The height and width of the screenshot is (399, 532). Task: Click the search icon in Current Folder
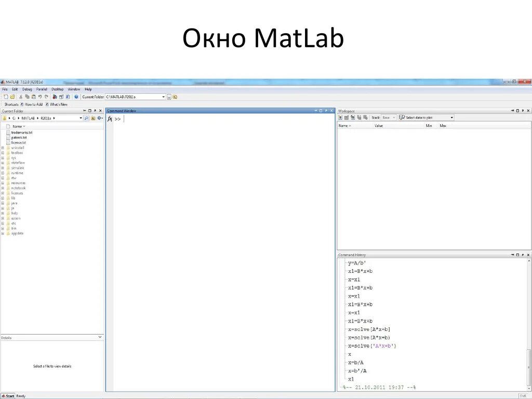(x=86, y=118)
